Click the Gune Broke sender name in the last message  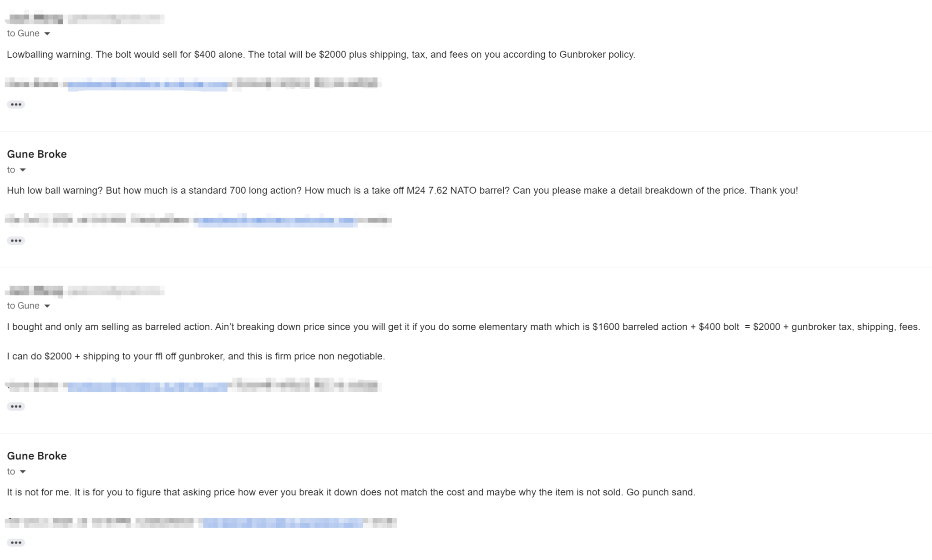(37, 456)
